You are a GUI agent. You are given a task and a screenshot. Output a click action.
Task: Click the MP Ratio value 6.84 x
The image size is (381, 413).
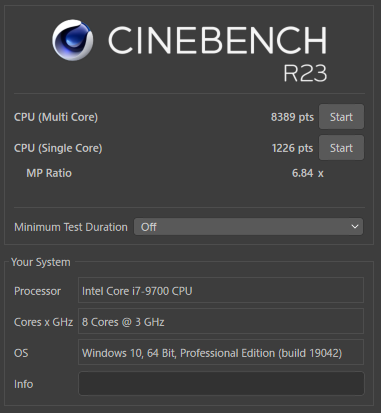308,173
